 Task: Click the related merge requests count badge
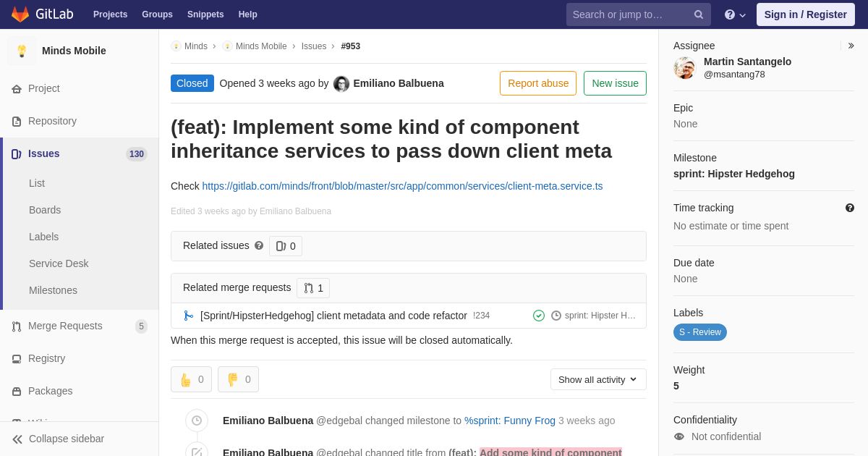point(313,288)
